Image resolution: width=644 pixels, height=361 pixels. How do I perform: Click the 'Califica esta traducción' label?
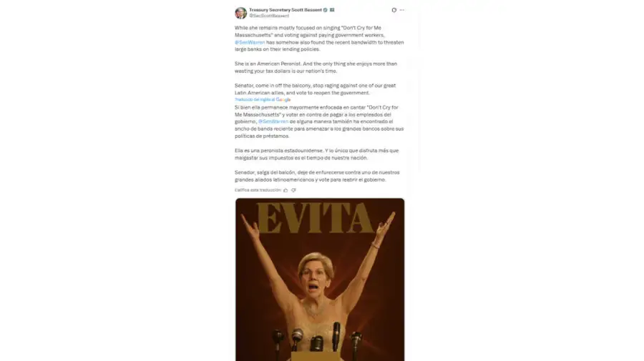tap(258, 190)
